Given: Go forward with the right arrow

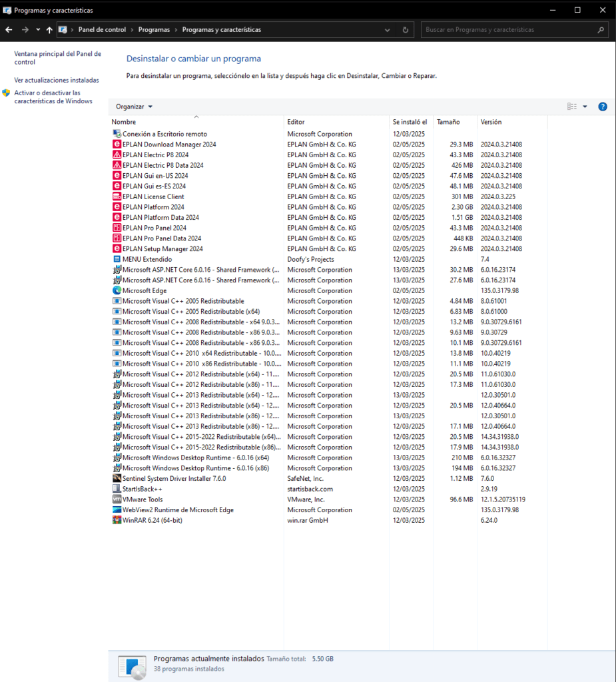Looking at the screenshot, I should pyautogui.click(x=25, y=29).
